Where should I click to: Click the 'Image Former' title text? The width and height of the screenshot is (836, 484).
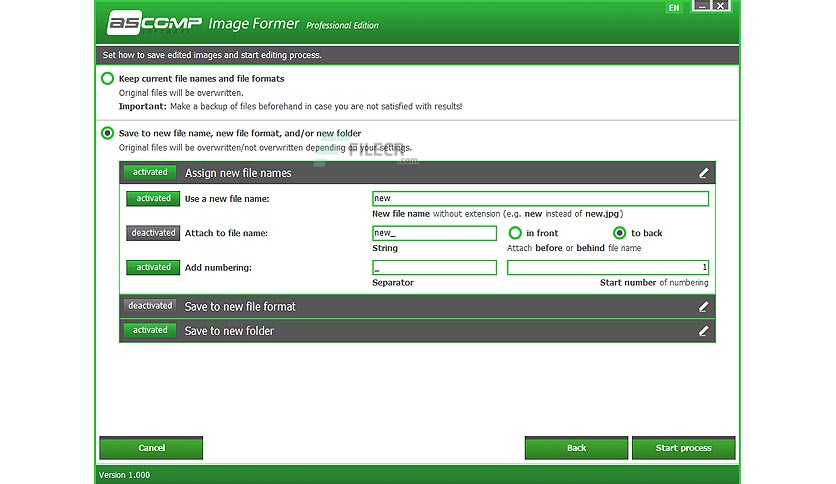(x=254, y=23)
